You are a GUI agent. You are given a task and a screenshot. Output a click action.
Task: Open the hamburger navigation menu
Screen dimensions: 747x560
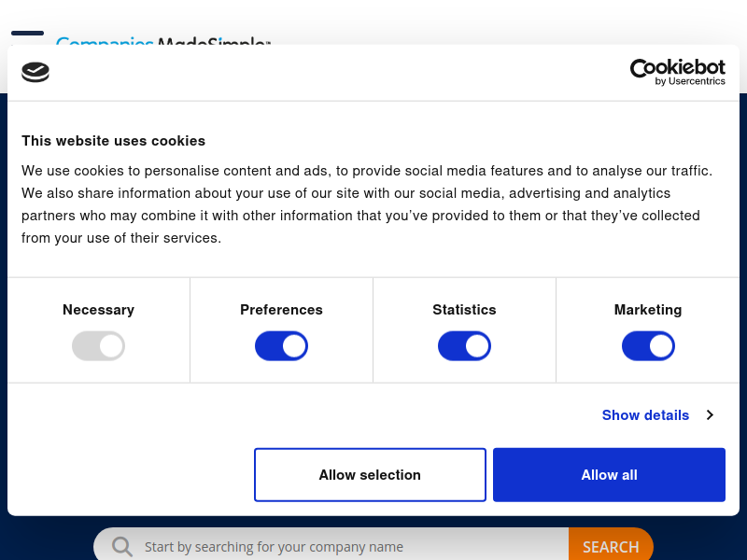click(x=28, y=35)
